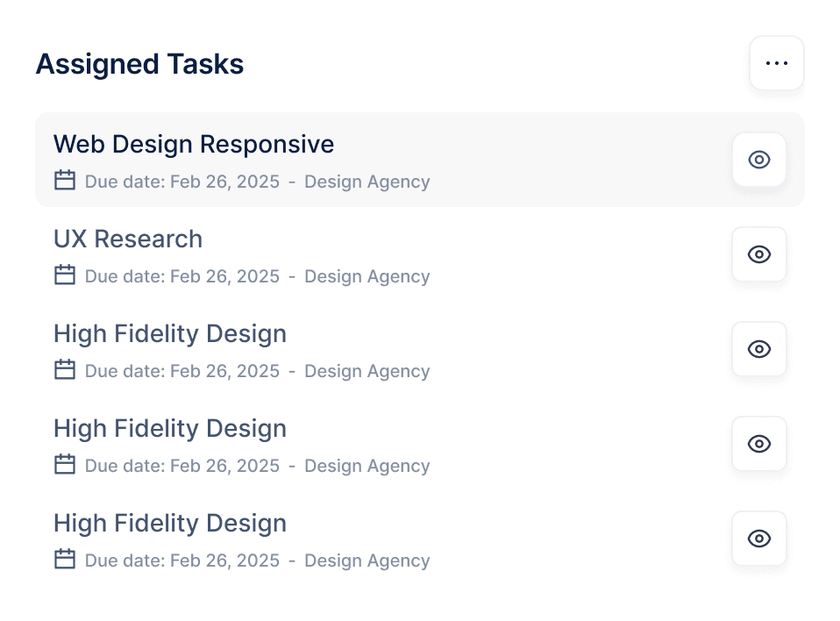Click the calendar icon beside UX Research
The width and height of the screenshot is (840, 621).
tap(65, 275)
